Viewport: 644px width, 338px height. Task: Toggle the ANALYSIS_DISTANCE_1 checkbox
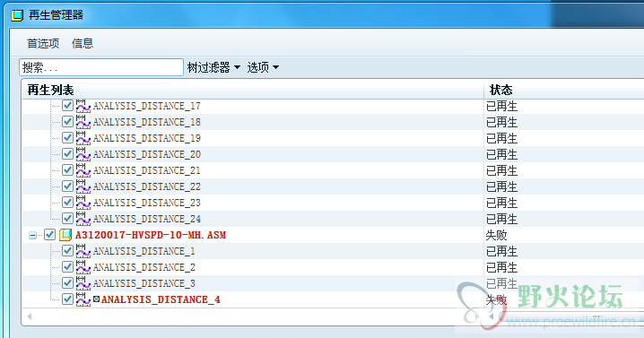(67, 251)
